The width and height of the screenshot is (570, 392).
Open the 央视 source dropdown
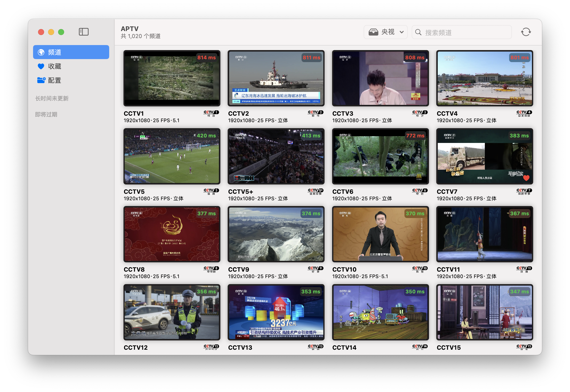(386, 32)
